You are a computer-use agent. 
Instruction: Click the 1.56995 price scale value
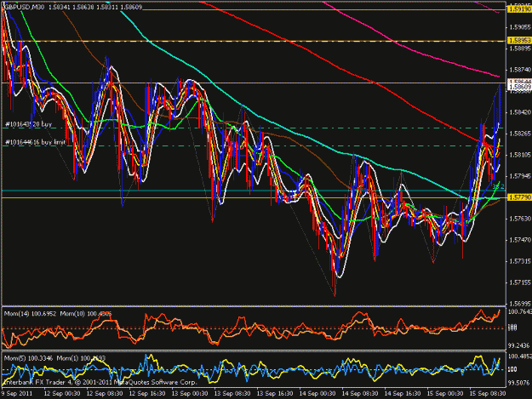[x=520, y=304]
